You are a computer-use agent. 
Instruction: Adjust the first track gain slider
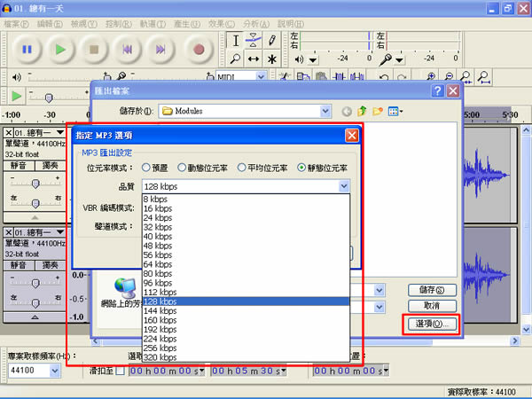[35, 184]
